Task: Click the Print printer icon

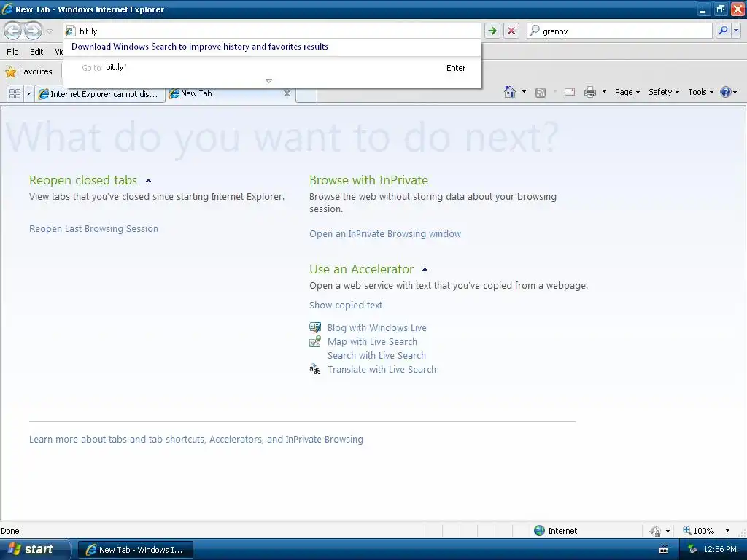Action: pos(589,92)
